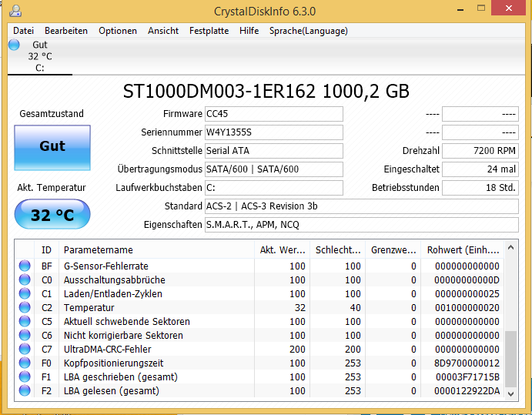532x415 pixels.
Task: Open the Sprache(Language) menu
Action: (x=309, y=31)
